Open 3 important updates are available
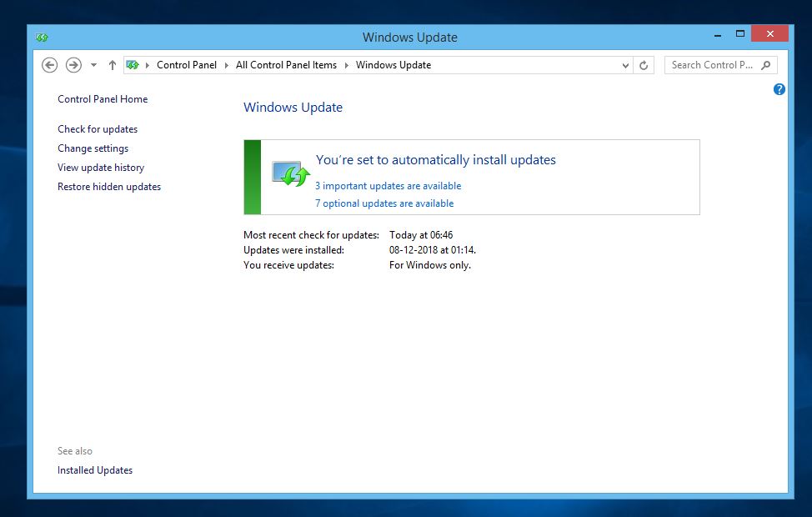The height and width of the screenshot is (517, 812). point(388,185)
